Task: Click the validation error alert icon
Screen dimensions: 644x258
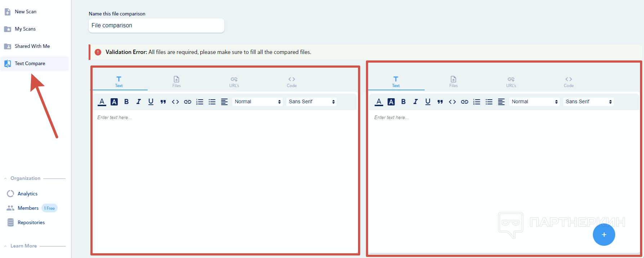Action: (x=98, y=52)
